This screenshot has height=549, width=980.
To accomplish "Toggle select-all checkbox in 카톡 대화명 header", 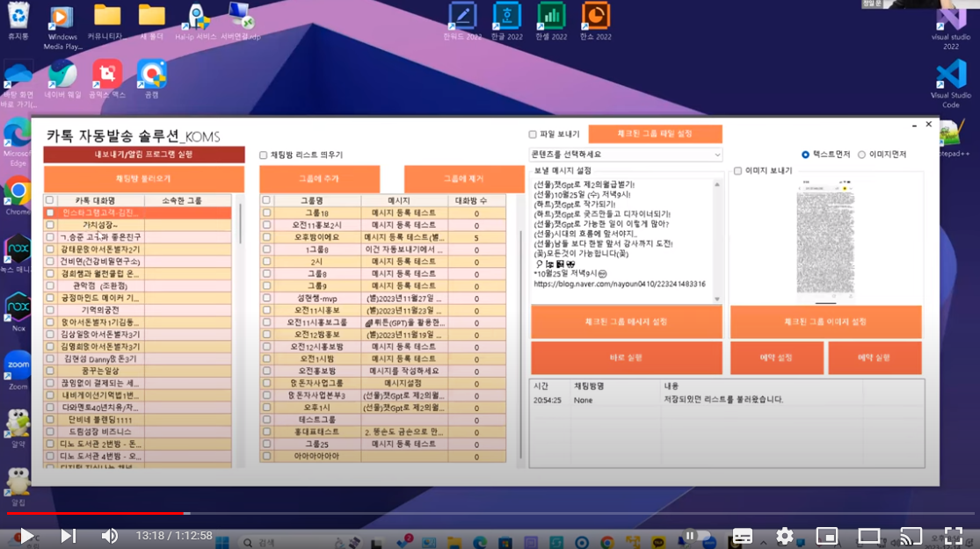I will tap(49, 200).
